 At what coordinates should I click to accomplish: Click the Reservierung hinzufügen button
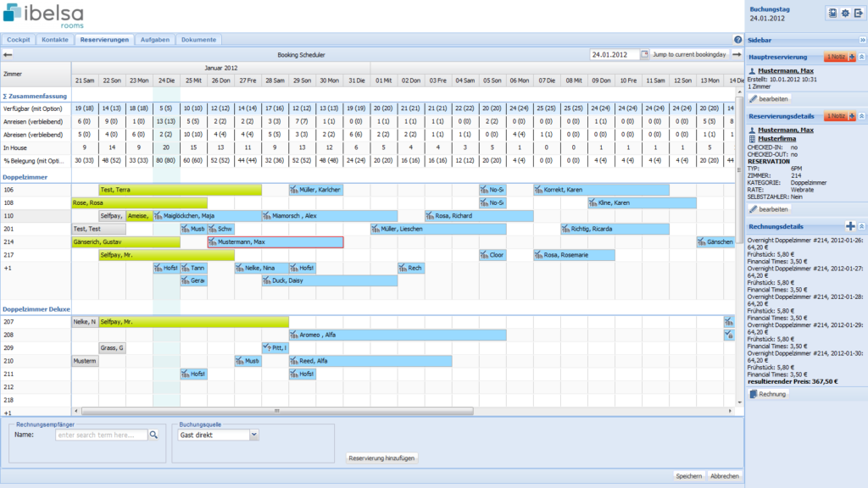(x=382, y=458)
